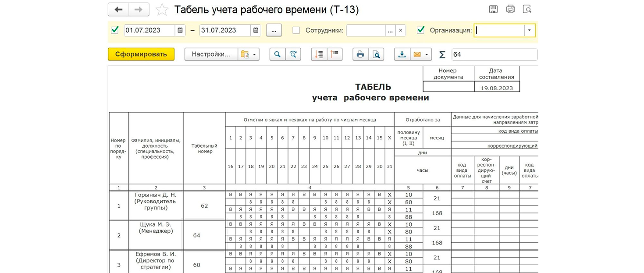Click the Номер документа header cell
This screenshot has width=644, height=273.
tap(448, 74)
